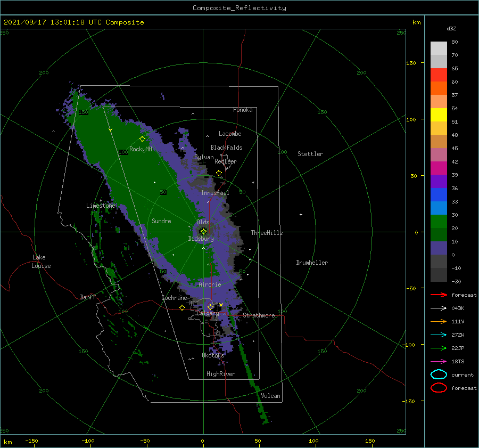The image size is (479, 448).
Task: Click the white 04DK arrow icon
Action: click(439, 308)
